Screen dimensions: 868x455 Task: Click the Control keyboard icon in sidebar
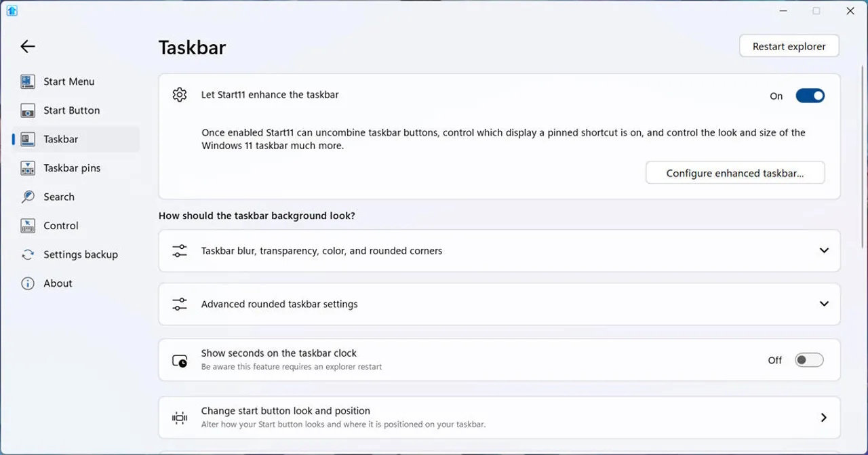27,226
